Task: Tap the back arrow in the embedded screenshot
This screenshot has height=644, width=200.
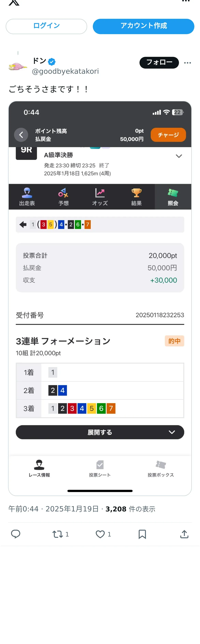Action: click(x=21, y=135)
